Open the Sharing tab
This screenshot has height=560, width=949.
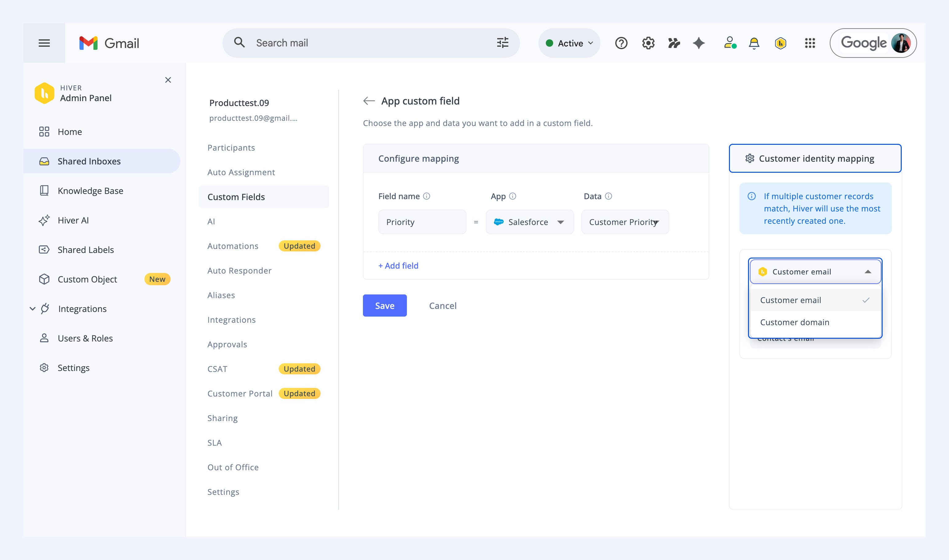[x=222, y=418]
